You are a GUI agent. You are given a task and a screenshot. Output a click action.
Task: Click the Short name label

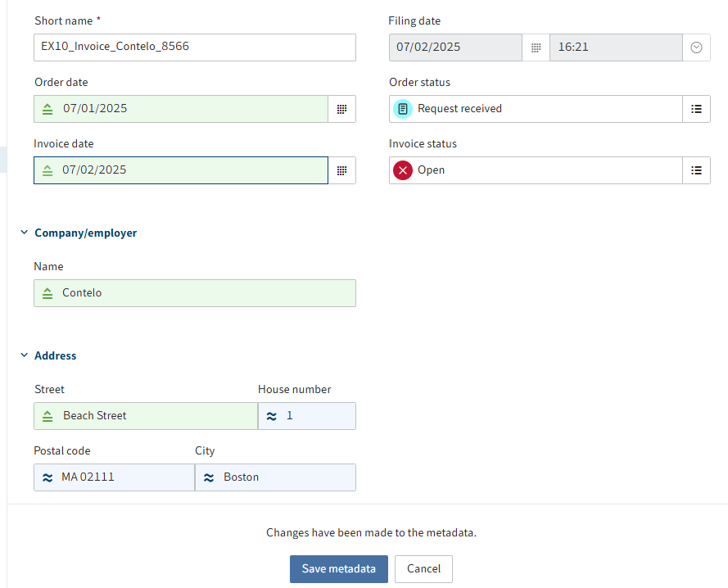64,21
